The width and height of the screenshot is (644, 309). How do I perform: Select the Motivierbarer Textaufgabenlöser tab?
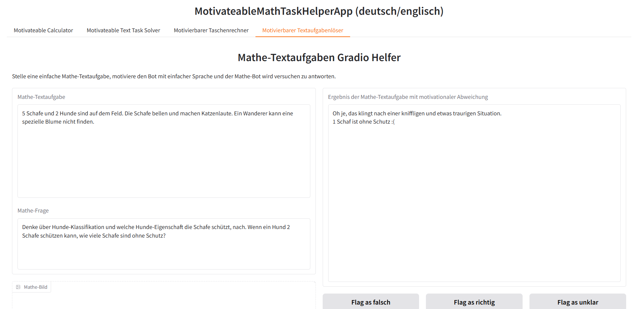coord(303,30)
